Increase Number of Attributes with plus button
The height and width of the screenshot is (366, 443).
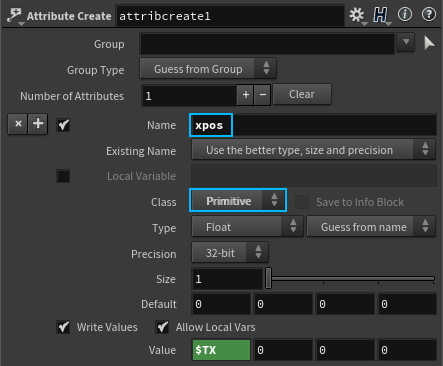(246, 95)
